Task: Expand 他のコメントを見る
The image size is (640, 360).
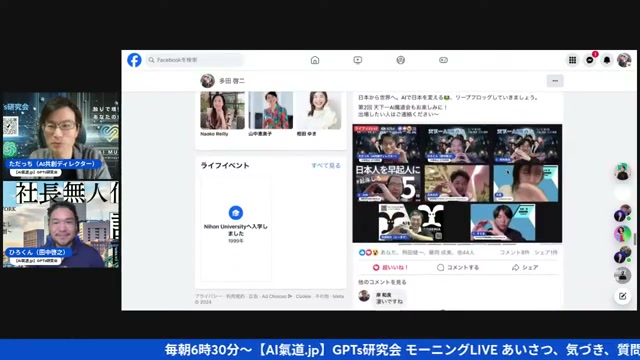Action: tap(382, 282)
